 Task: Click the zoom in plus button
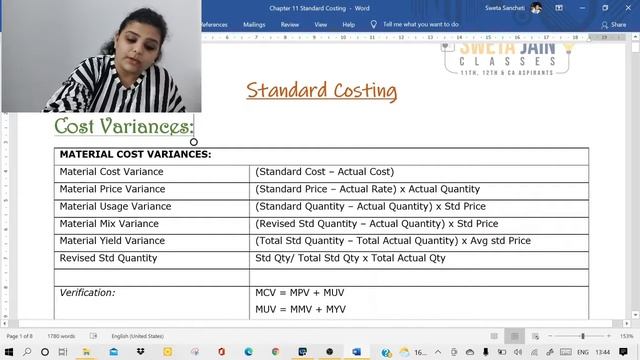point(609,336)
